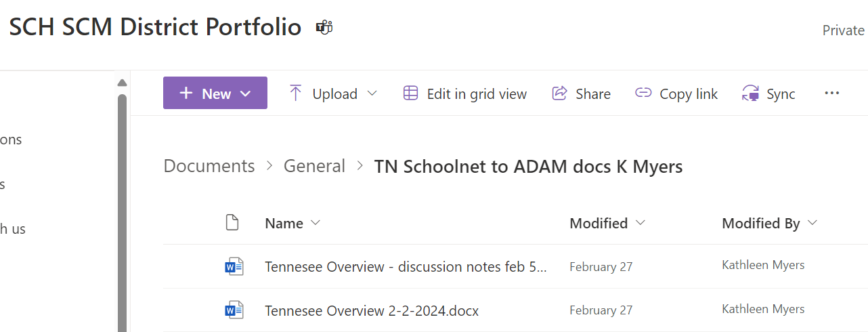Open Edit in grid view
Screen dimensions: 868x332
click(x=464, y=94)
